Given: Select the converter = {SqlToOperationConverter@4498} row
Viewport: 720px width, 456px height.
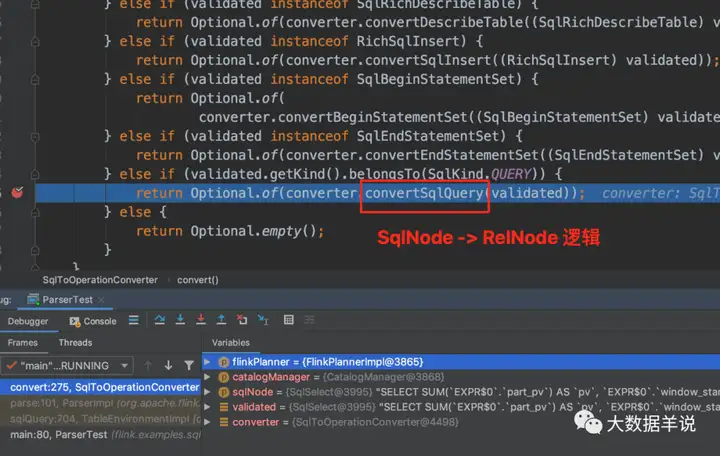Looking at the screenshot, I should pos(461,422).
